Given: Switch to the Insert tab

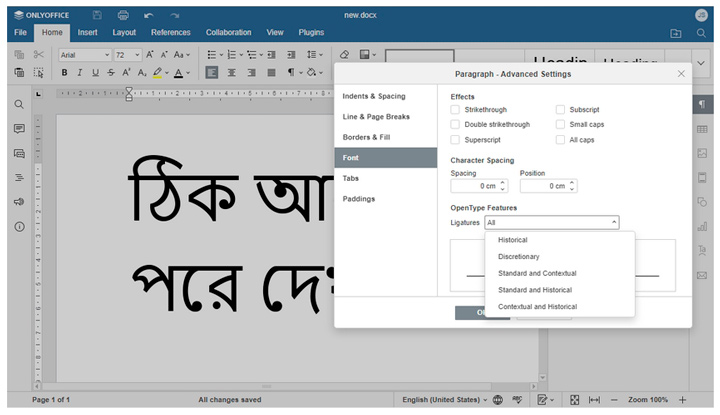Looking at the screenshot, I should (87, 33).
